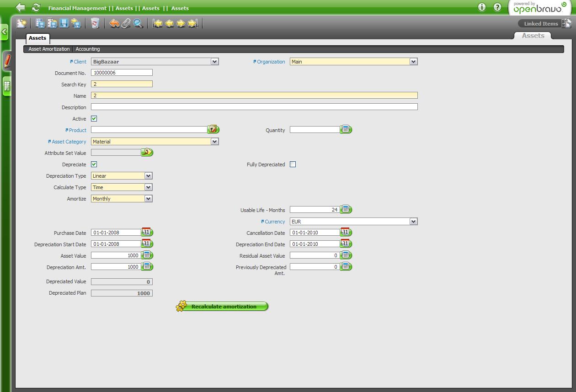Click into the Description text field
Image resolution: width=576 pixels, height=392 pixels.
pos(254,107)
